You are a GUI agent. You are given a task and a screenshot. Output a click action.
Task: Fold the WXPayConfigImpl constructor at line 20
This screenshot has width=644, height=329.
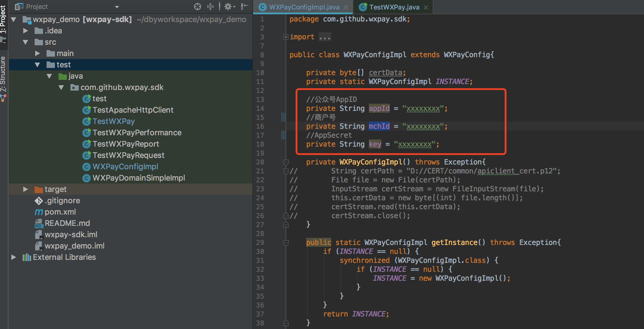click(286, 162)
